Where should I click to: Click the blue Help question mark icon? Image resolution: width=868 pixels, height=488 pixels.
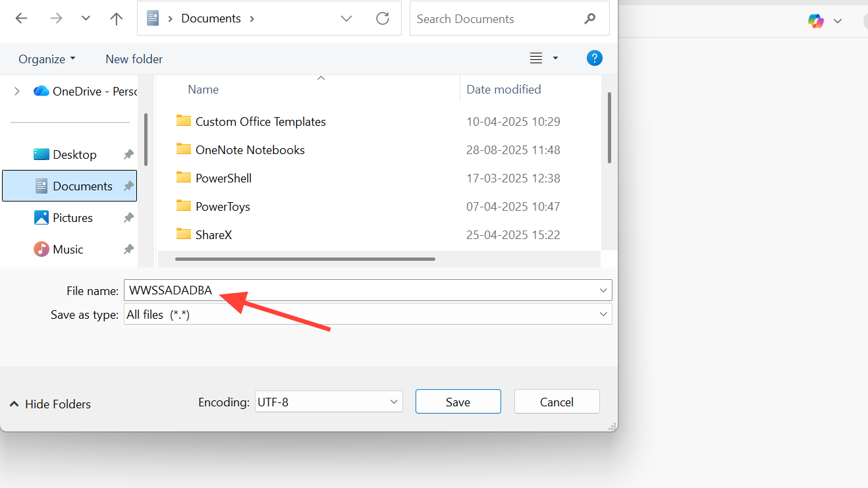(x=594, y=59)
